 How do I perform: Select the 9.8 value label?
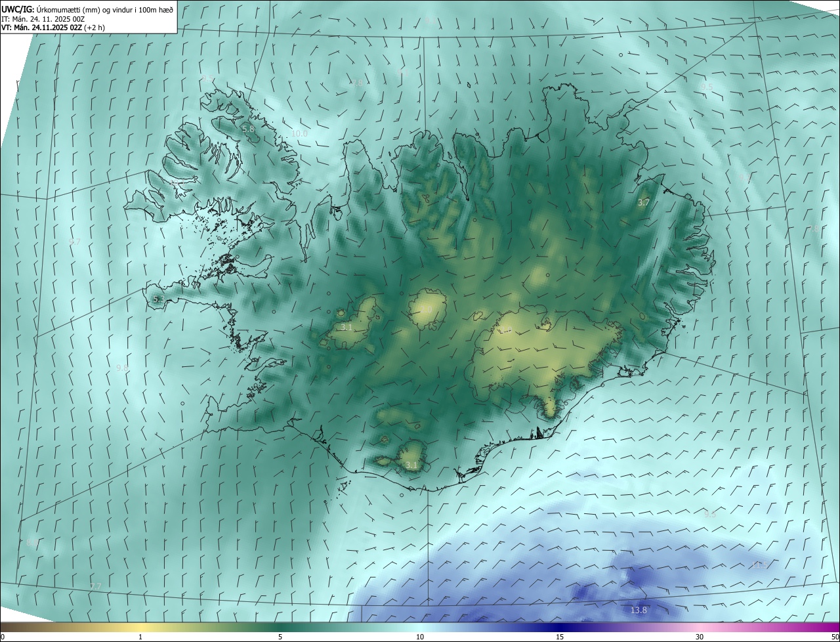(121, 368)
